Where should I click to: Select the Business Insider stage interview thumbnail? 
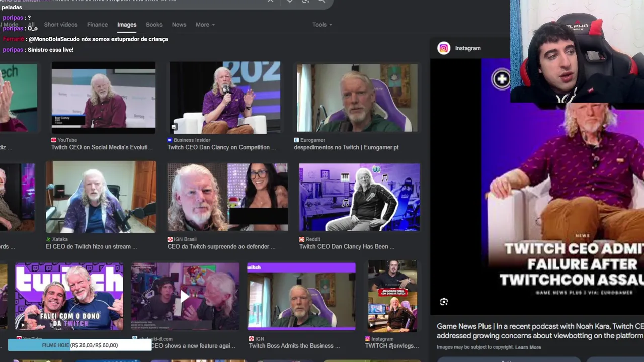tap(225, 98)
